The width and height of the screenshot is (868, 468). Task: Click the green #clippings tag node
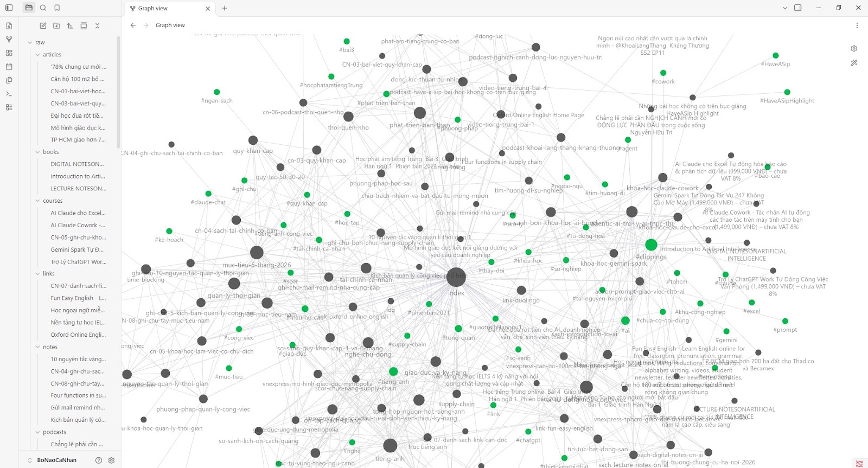[652, 245]
